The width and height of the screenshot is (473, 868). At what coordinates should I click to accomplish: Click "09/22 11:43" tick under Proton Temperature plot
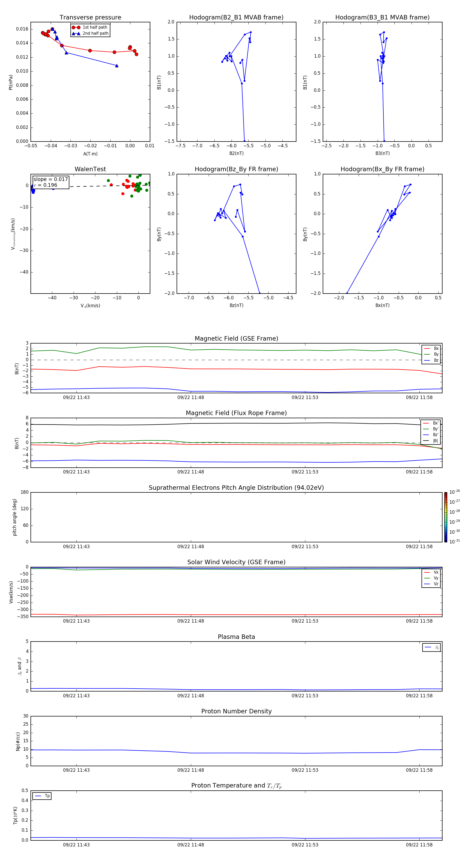[76, 845]
